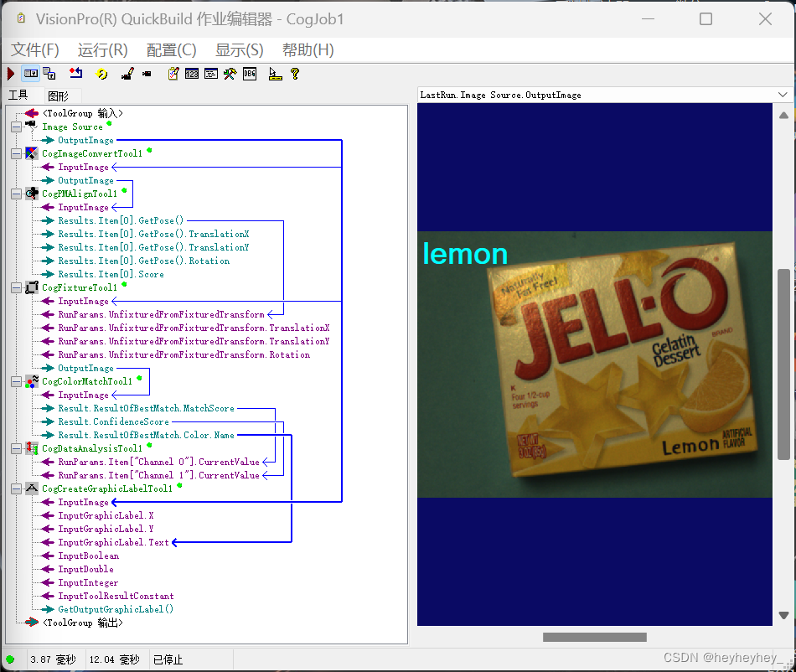Open the 配置(C) menu
796x672 pixels.
[x=171, y=50]
